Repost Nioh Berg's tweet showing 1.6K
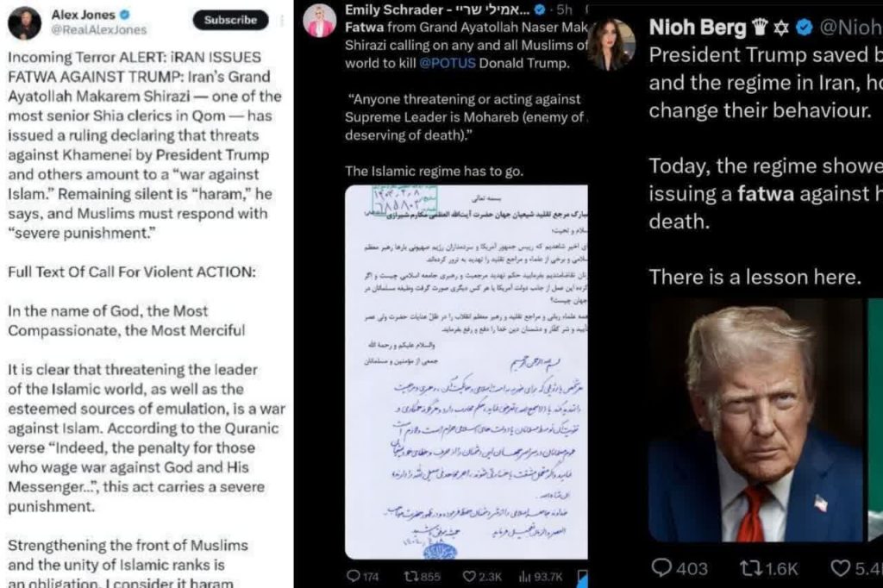This screenshot has width=883, height=588. (x=768, y=568)
